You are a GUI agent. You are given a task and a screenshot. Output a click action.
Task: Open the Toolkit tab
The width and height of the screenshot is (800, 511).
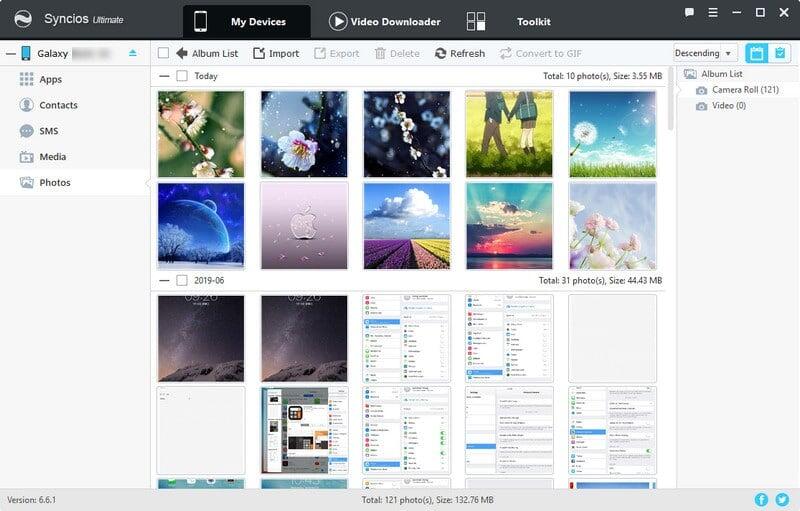click(x=508, y=22)
